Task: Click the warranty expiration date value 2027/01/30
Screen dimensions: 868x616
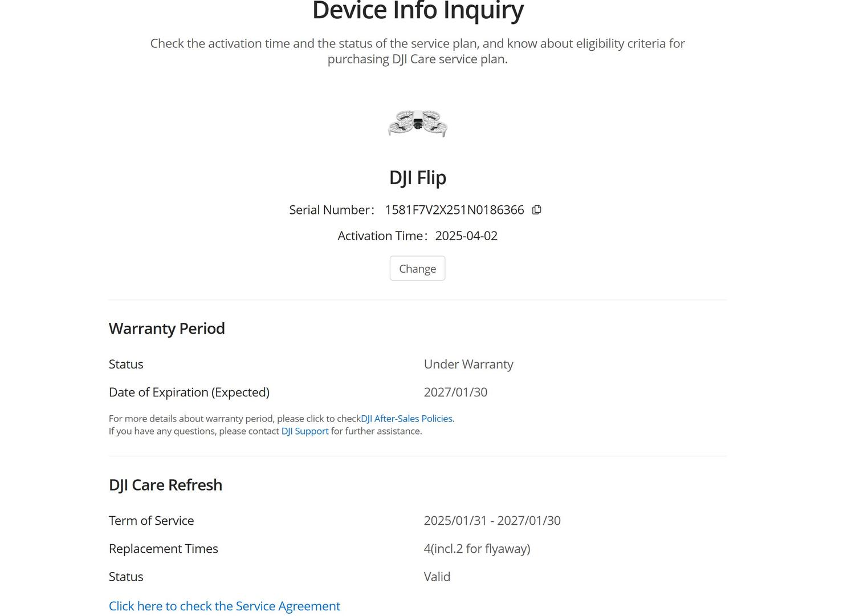Action: click(455, 392)
